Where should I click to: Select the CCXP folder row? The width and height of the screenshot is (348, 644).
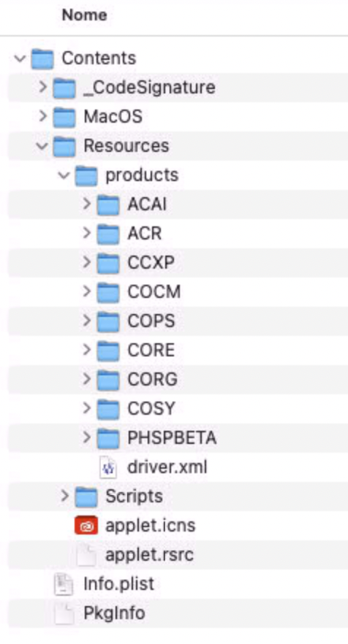pos(178,262)
